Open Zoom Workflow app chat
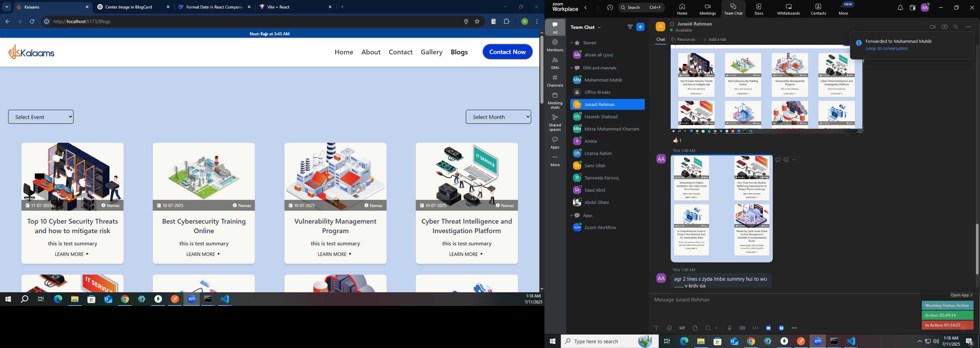 pyautogui.click(x=607, y=228)
